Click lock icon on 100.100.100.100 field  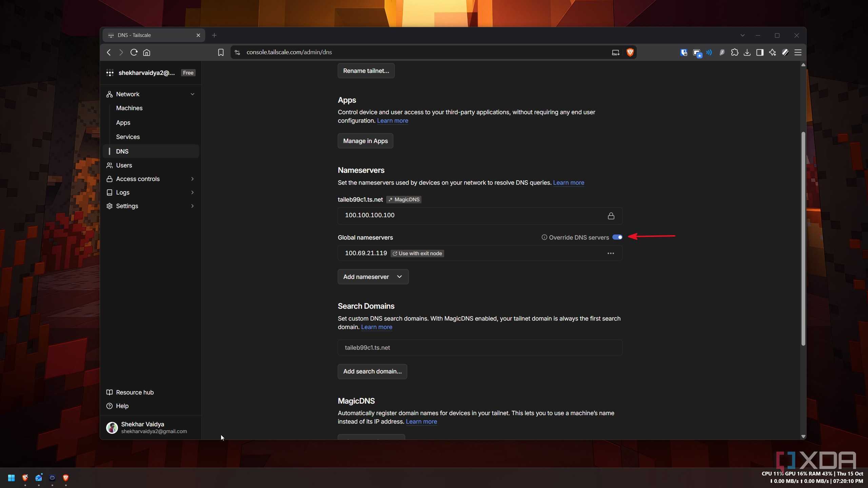(x=611, y=216)
